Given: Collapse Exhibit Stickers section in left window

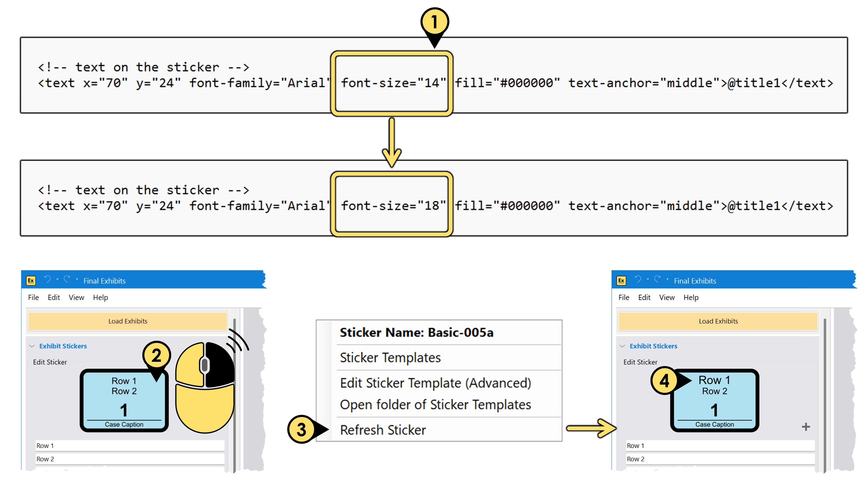Looking at the screenshot, I should [32, 346].
